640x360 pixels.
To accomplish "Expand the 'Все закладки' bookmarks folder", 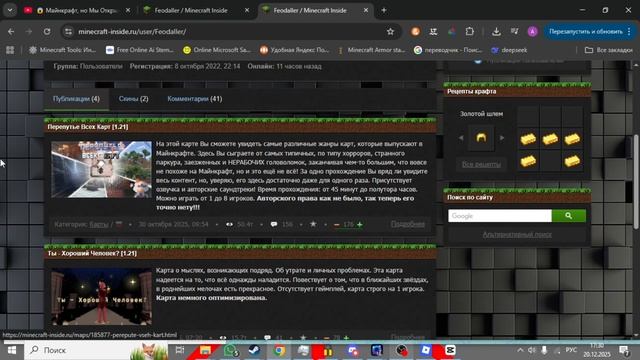I will 609,50.
